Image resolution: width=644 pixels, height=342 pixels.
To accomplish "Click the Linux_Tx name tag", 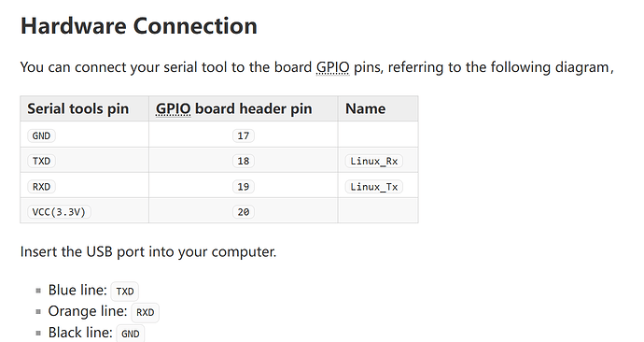I will 374,187.
